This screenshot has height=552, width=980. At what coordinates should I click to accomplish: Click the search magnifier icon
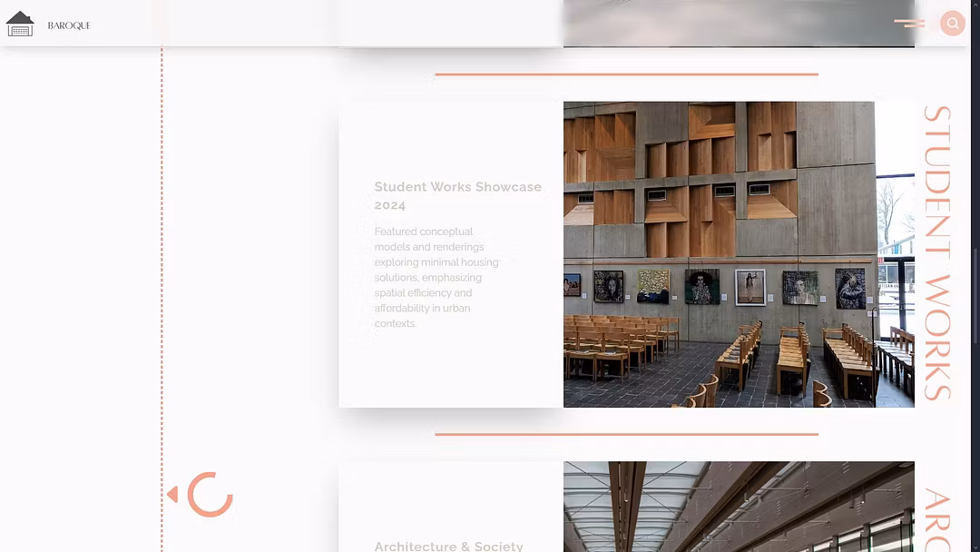click(952, 24)
